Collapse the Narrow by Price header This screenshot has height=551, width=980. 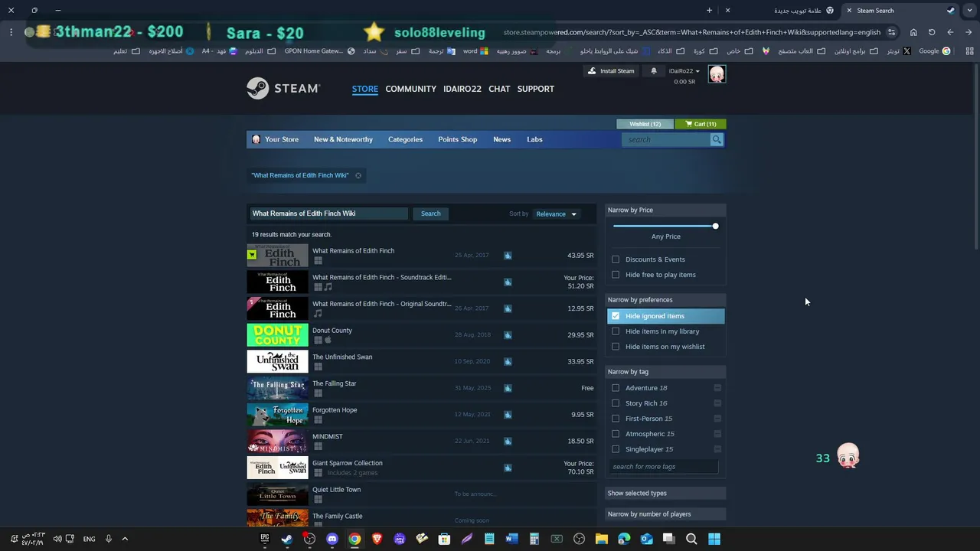point(666,210)
